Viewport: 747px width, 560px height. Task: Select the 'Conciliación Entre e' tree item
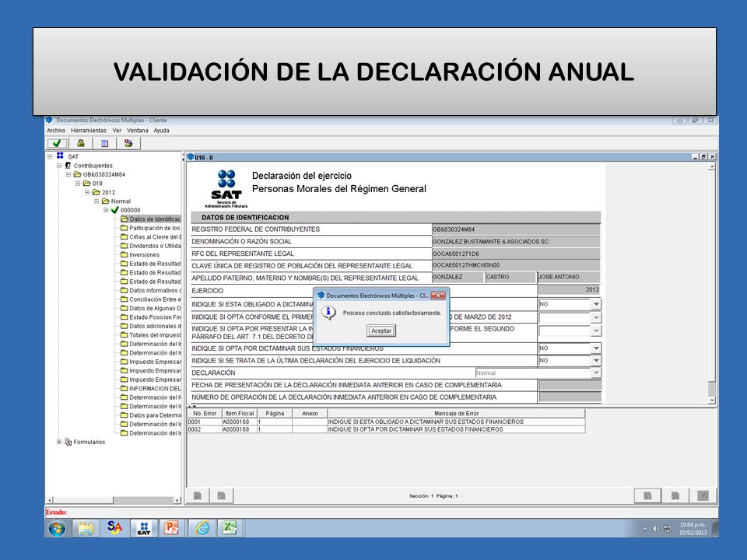point(155,299)
